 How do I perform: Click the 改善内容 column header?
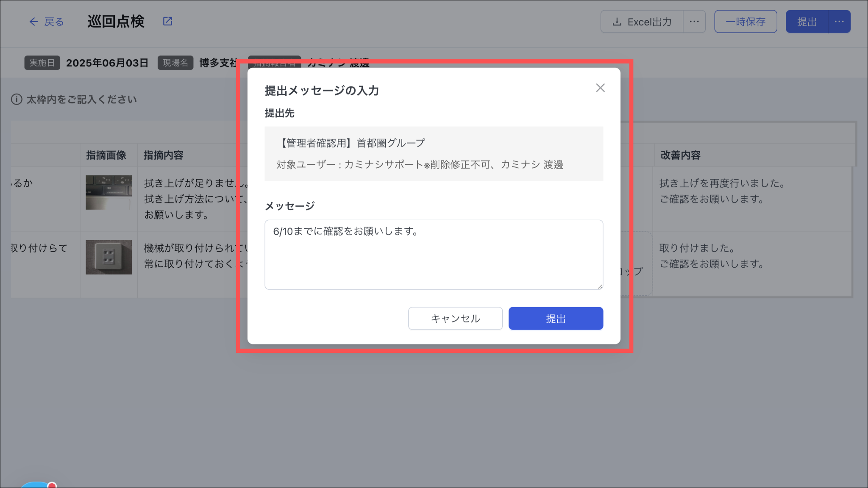pyautogui.click(x=680, y=155)
